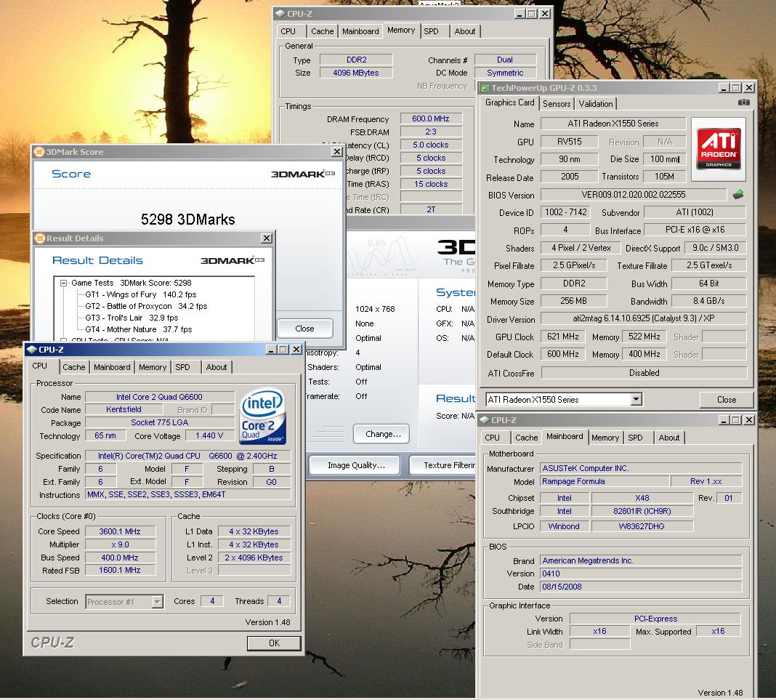Click Close button in GPU-Z window

click(727, 400)
